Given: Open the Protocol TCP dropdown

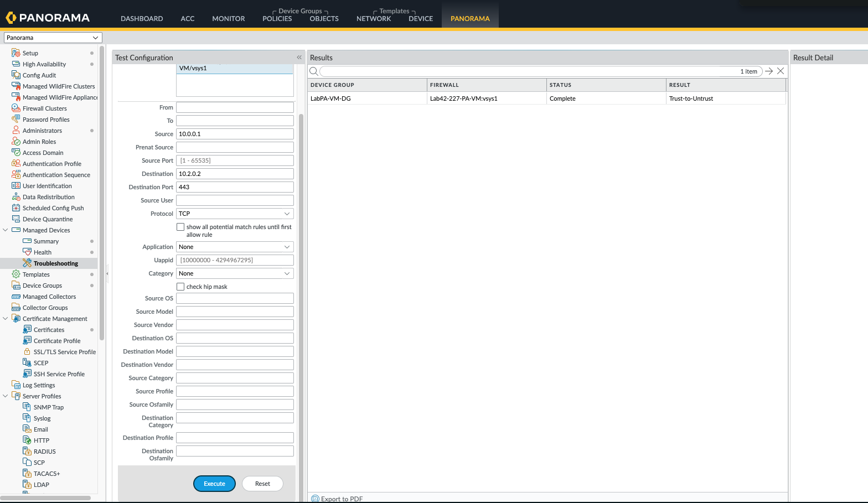Looking at the screenshot, I should click(x=235, y=214).
